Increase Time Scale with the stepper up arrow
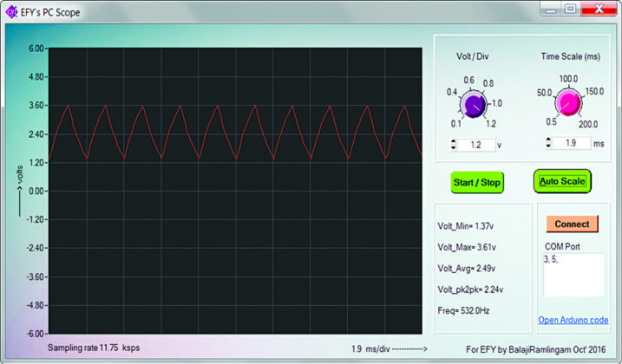Viewport: 622px width, 364px height. tap(547, 140)
